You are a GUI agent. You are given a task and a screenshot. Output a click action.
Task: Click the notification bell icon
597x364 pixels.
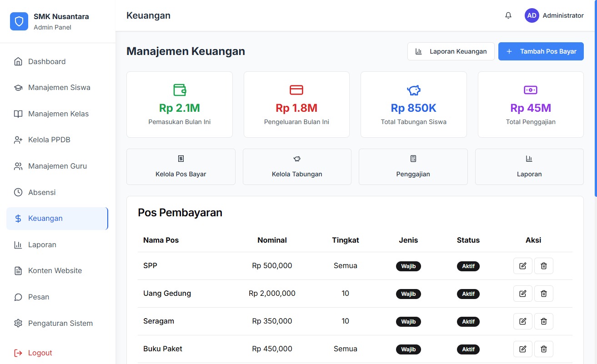point(508,15)
